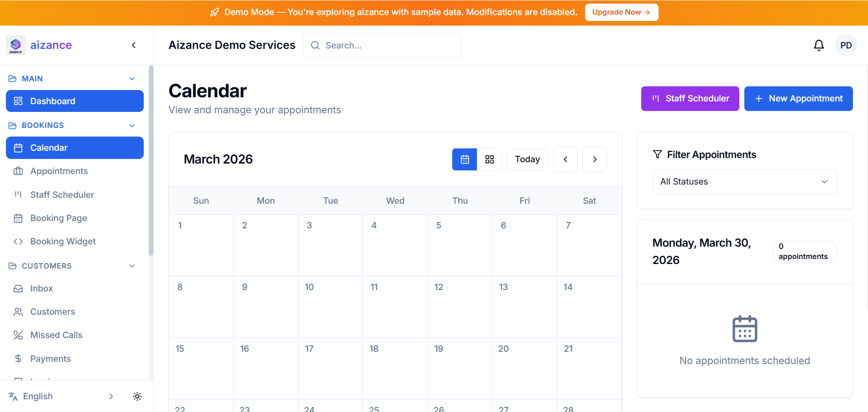
Task: Click Upgrade Now button
Action: point(622,12)
